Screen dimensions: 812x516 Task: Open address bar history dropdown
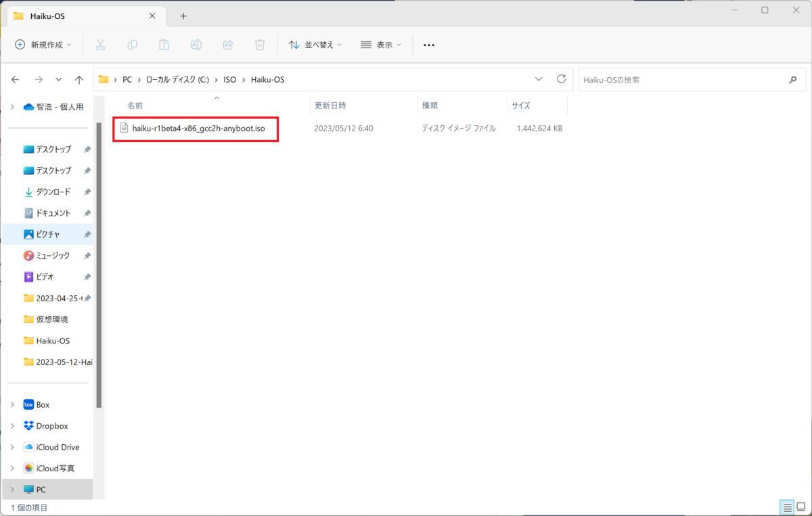(x=539, y=79)
